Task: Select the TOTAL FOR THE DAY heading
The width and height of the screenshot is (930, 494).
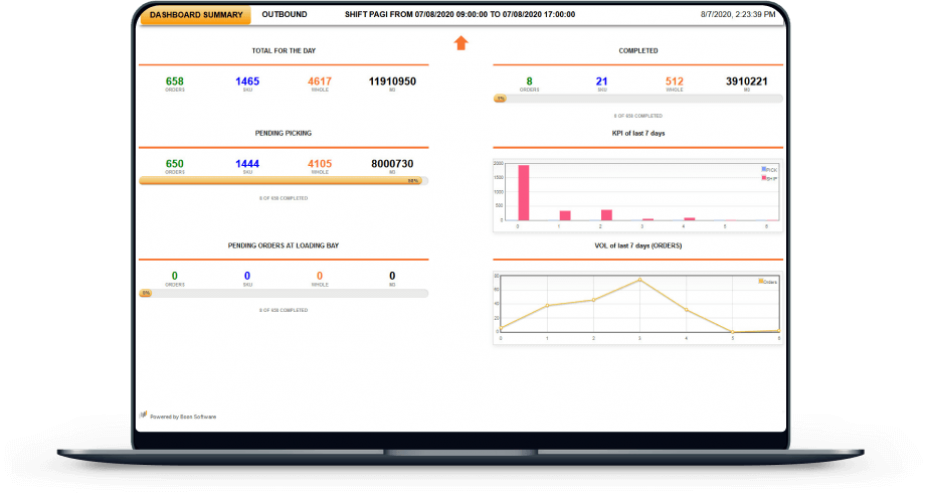Action: 284,51
